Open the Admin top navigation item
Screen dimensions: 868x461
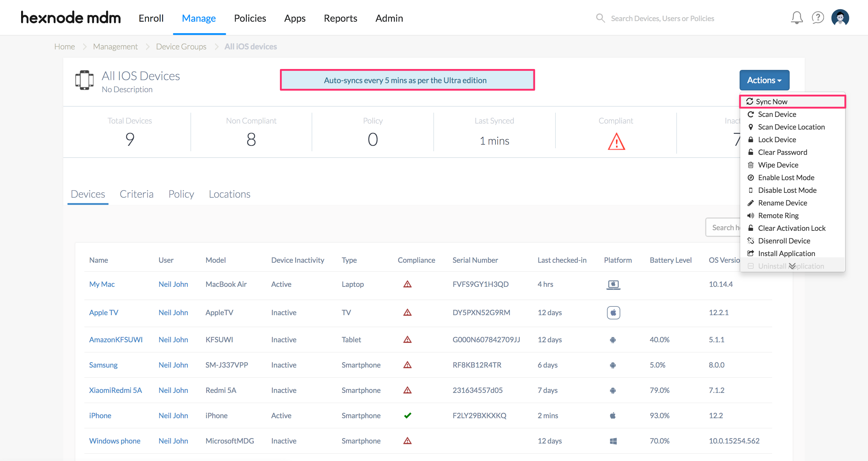[x=389, y=18]
